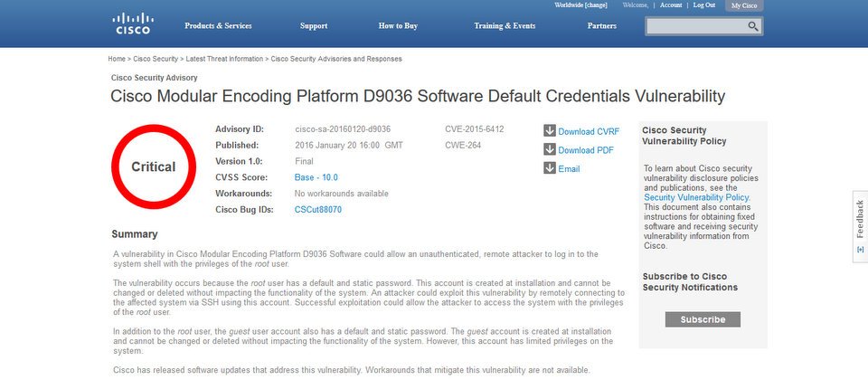Click the 'Subscribe to Cisco Security Notifications' heading
The height and width of the screenshot is (380, 868).
[x=690, y=282]
